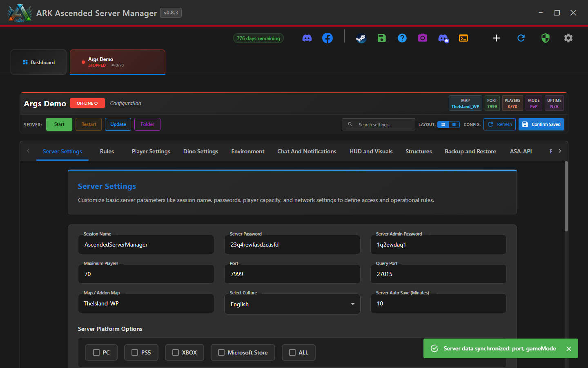Viewport: 588px width, 368px height.
Task: Switch to the Rules tab
Action: [107, 151]
